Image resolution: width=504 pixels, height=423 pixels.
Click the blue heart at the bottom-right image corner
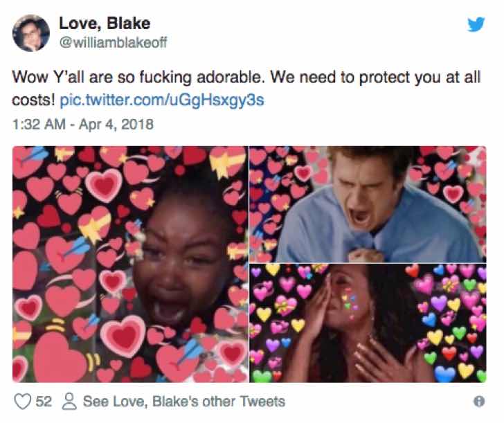[x=445, y=375]
